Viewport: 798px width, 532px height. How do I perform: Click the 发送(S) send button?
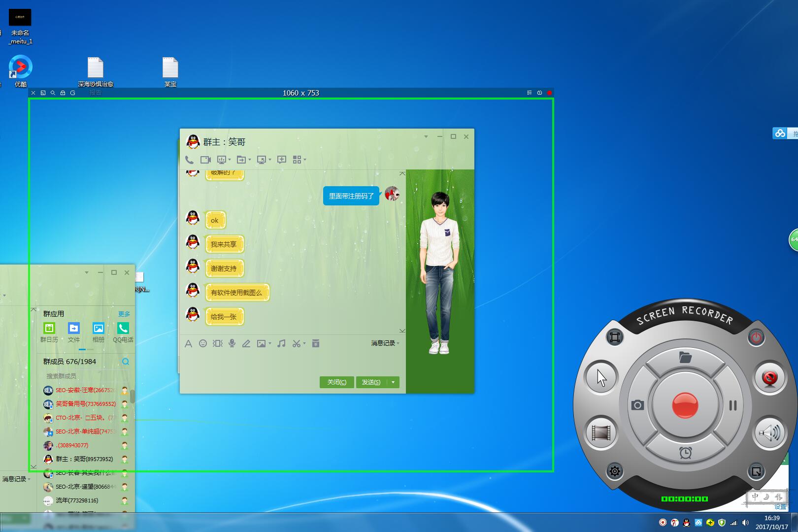coord(371,382)
